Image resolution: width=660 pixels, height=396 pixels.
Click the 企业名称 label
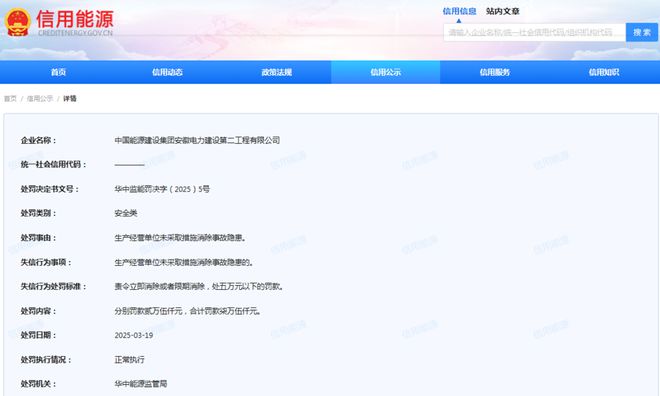(38, 140)
